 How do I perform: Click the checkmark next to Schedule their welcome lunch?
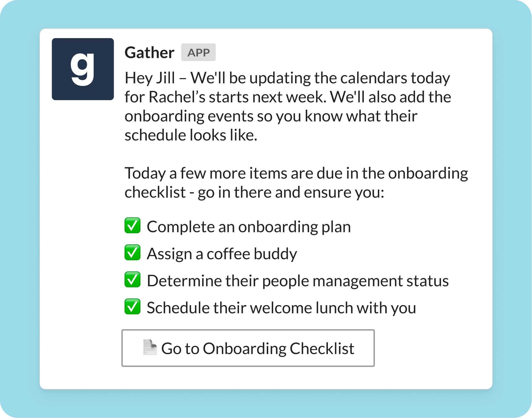(x=132, y=307)
